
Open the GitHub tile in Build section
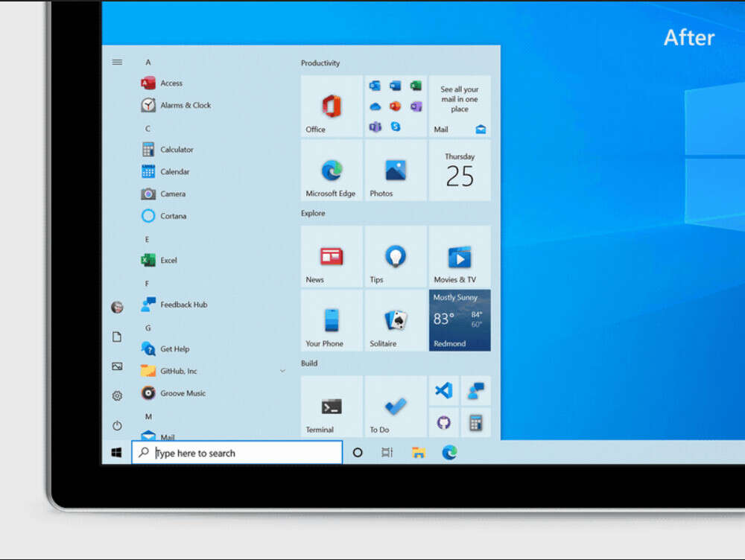pyautogui.click(x=445, y=423)
